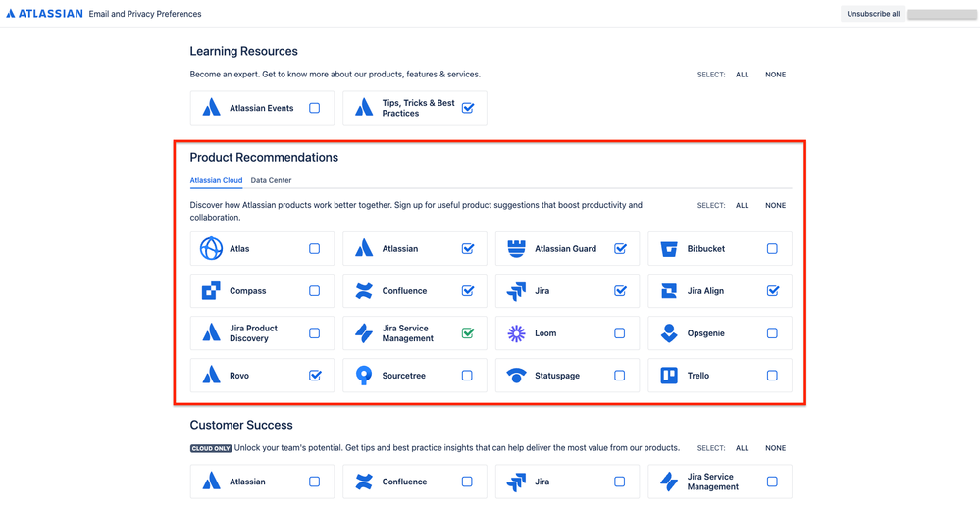This screenshot has height=507, width=980.
Task: Switch to the Data Center tab
Action: point(272,180)
